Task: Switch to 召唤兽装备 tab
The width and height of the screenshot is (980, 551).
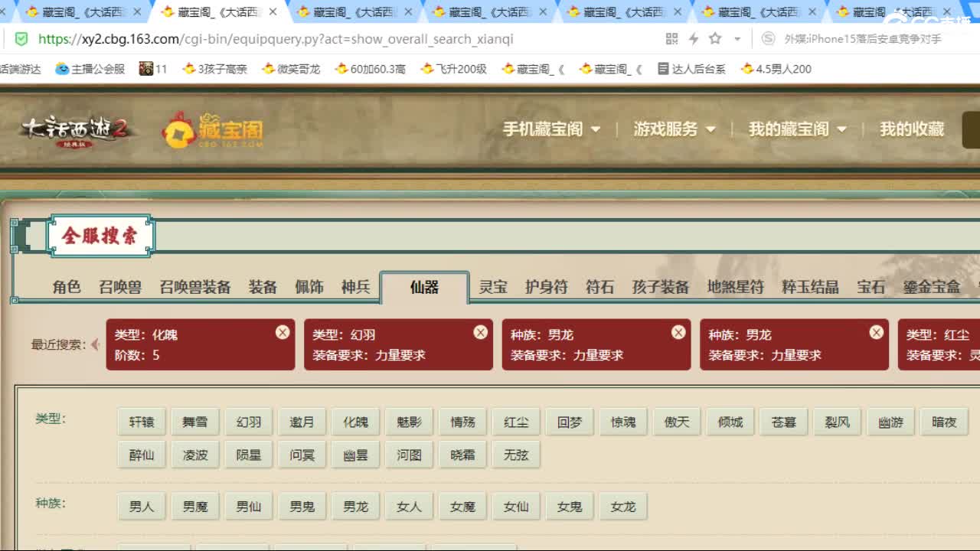Action: pos(195,287)
